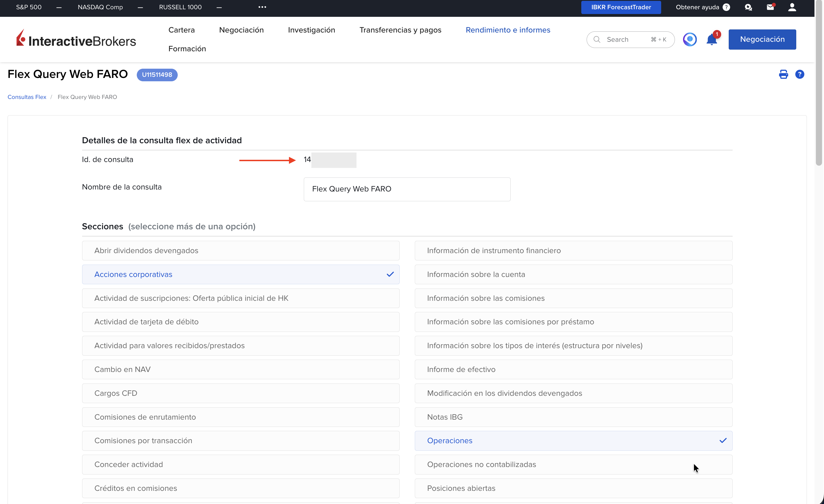Click the blue Negociación button

pyautogui.click(x=762, y=40)
